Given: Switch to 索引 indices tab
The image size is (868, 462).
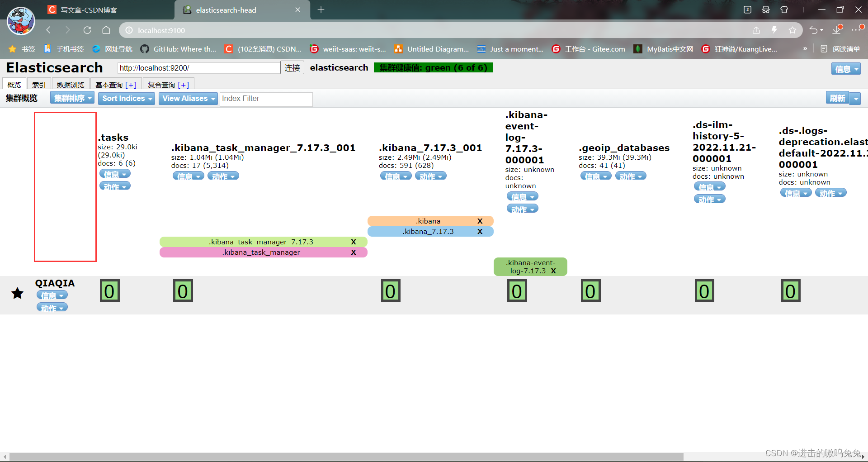Looking at the screenshot, I should click(39, 84).
